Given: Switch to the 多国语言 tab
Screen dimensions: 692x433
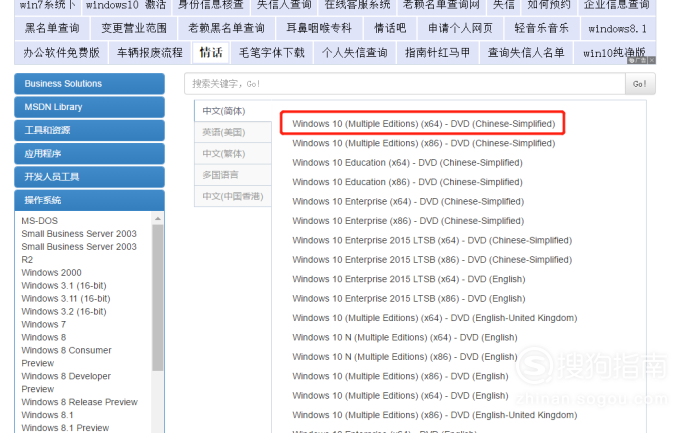Looking at the screenshot, I should 233,175.
